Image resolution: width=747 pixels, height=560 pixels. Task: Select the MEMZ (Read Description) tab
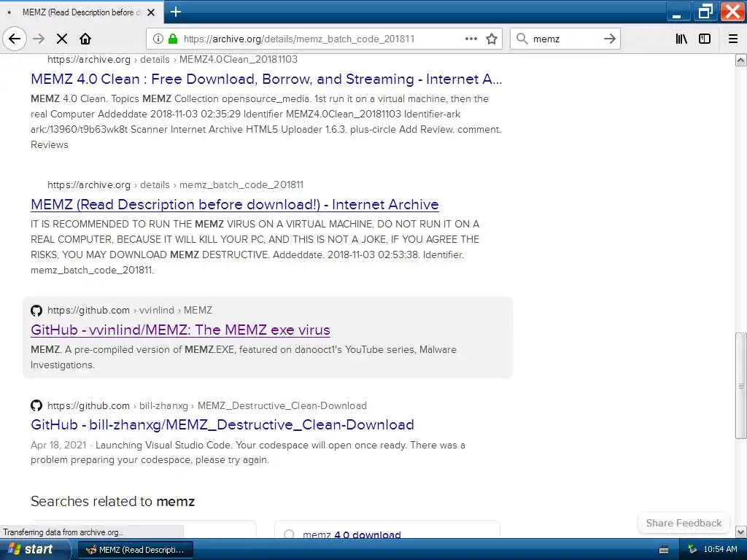pos(81,12)
